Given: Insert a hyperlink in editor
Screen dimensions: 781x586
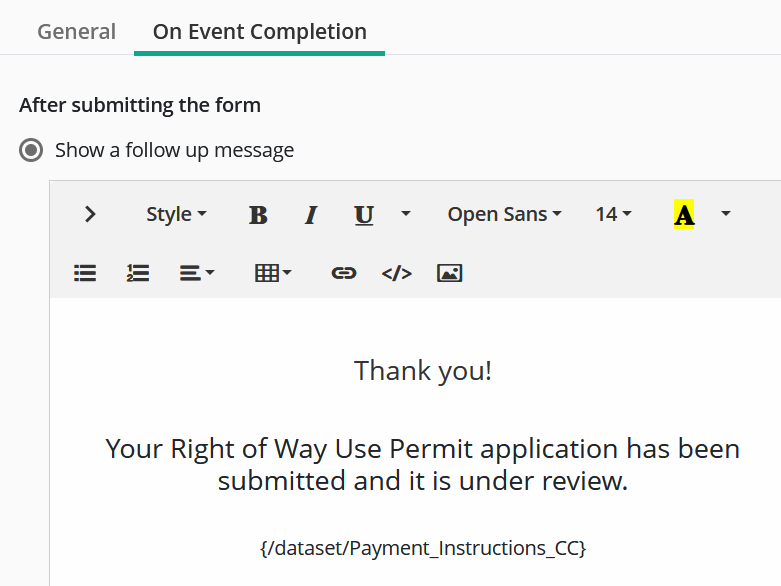Looking at the screenshot, I should pos(344,273).
